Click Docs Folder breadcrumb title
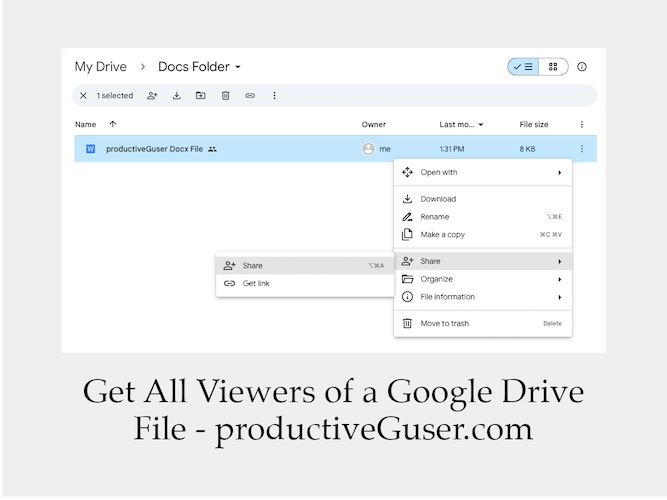Image resolution: width=667 pixels, height=500 pixels. (194, 67)
